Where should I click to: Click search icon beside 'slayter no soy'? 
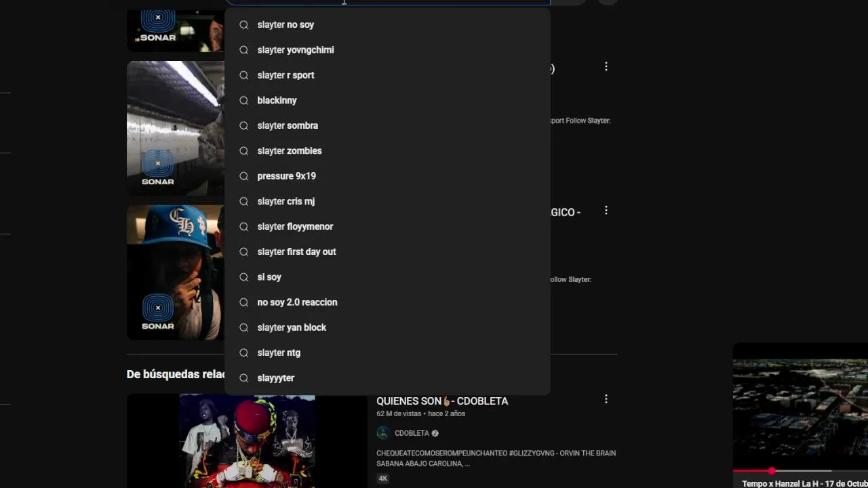pyautogui.click(x=244, y=24)
